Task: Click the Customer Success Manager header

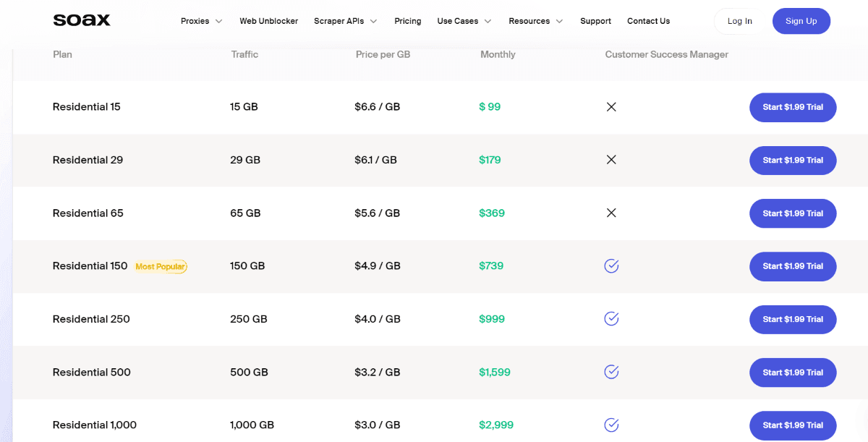Action: pos(667,54)
